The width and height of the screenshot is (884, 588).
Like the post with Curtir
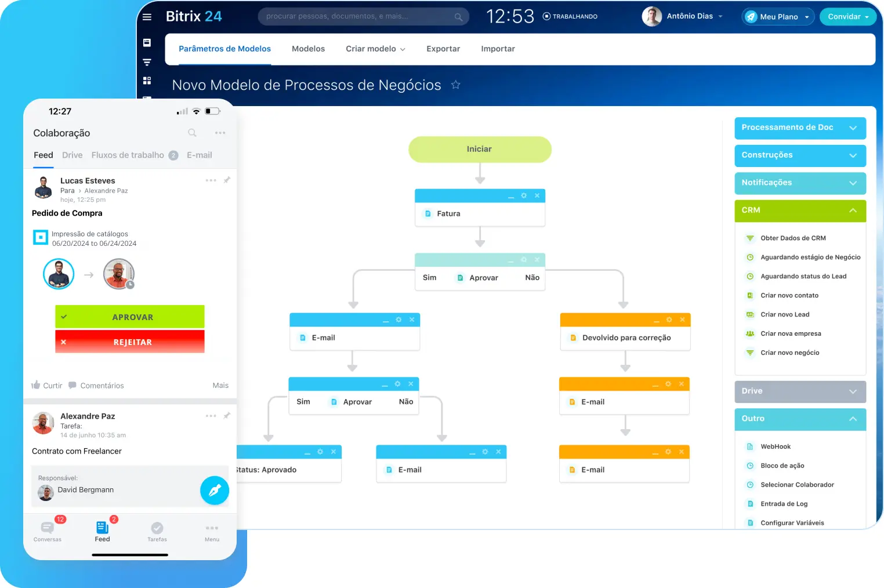(x=47, y=386)
